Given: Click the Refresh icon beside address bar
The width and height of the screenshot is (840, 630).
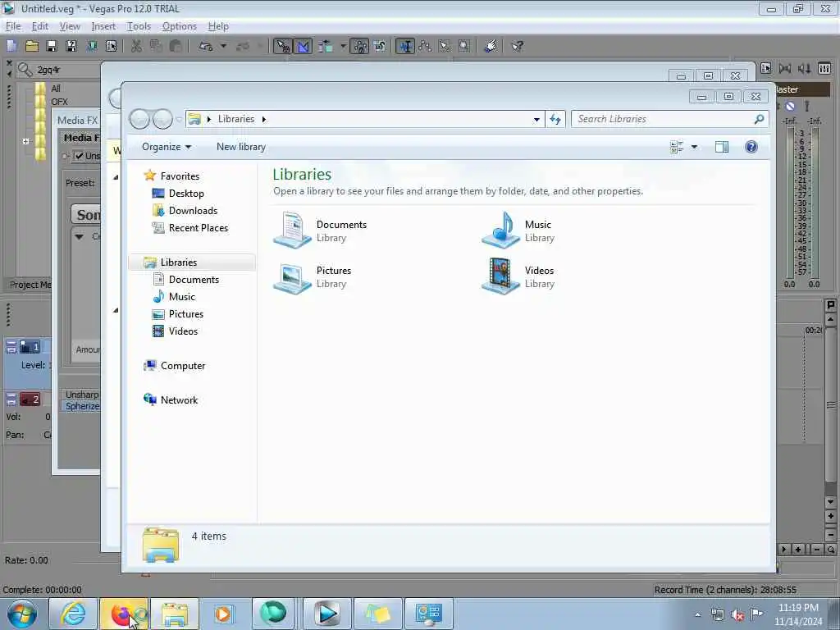Looking at the screenshot, I should tap(555, 119).
